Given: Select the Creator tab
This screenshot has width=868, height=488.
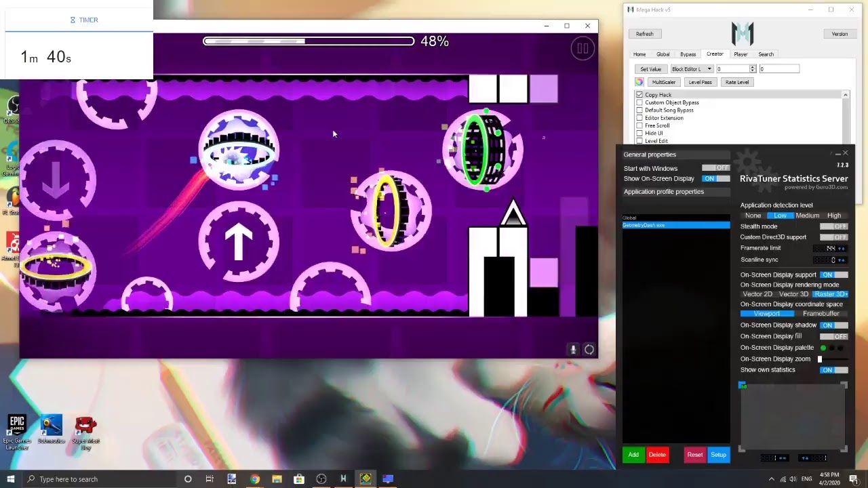Looking at the screenshot, I should tap(715, 54).
